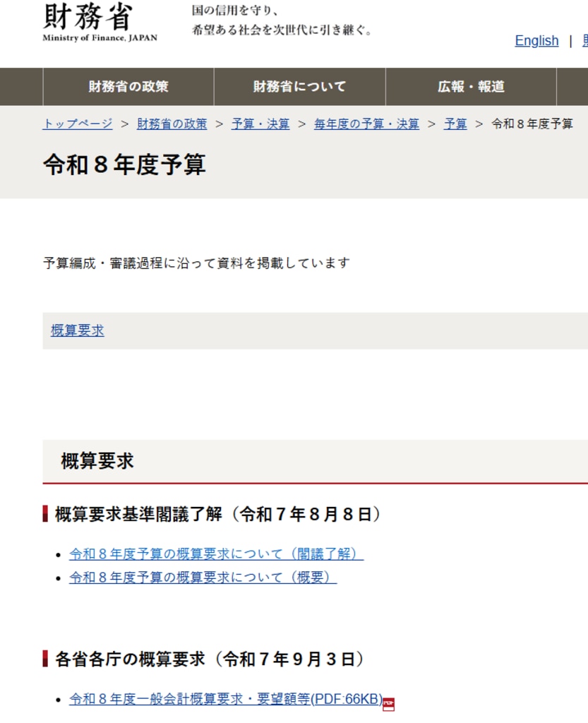Select the 広報・報道 navigation bar tab
588x723 pixels.
[471, 87]
